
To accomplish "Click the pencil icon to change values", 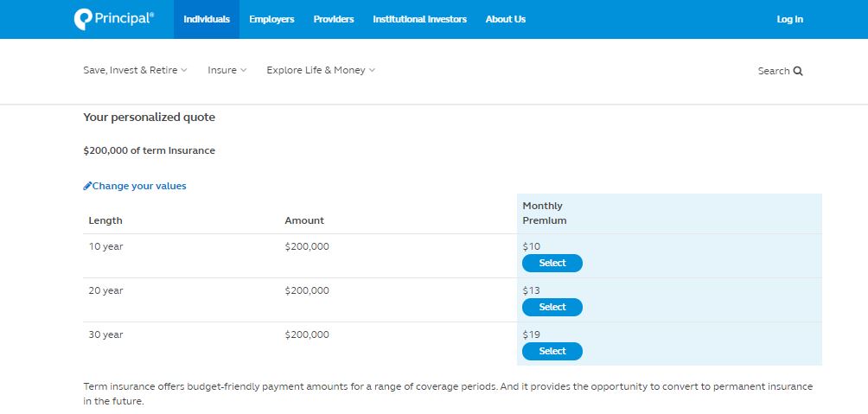I will point(87,186).
